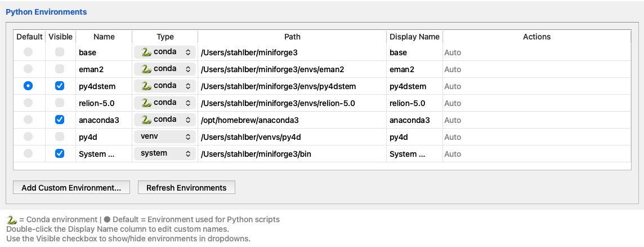Viewport: 644px width, 247px height.
Task: Click anaconda3 in Display Name column
Action: (410, 120)
